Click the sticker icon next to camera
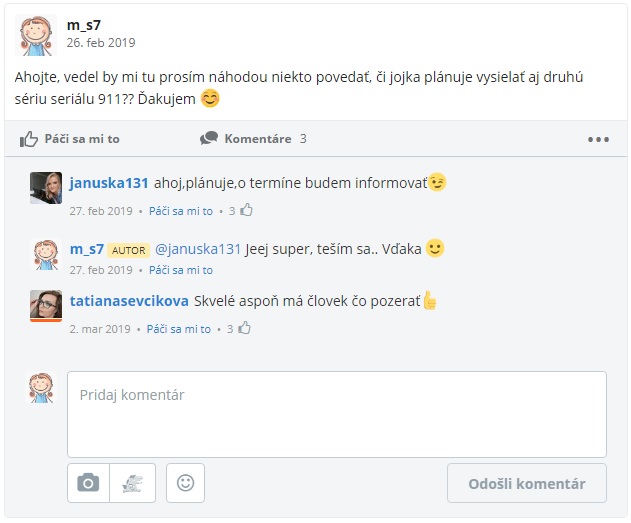Screen dimensions: 631x523 pyautogui.click(x=132, y=483)
